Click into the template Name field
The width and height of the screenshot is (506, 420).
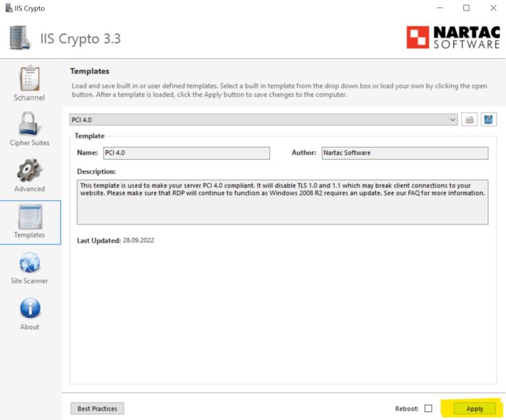coord(186,153)
